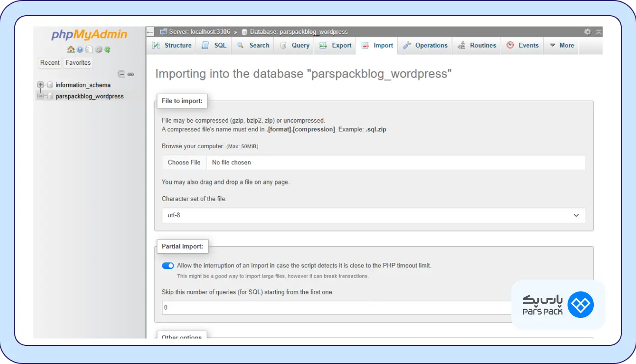Open the character set utf-8 dropdown
The image size is (636, 364).
pos(373,215)
